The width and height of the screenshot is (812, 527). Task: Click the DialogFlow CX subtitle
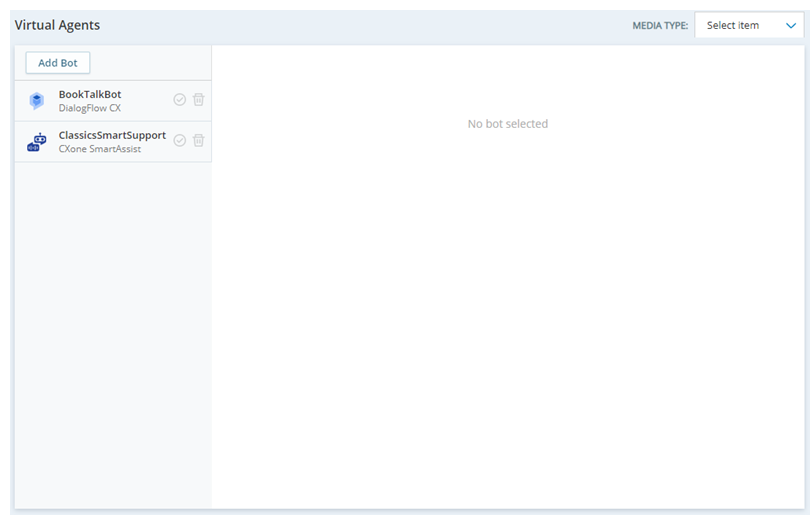[90, 108]
